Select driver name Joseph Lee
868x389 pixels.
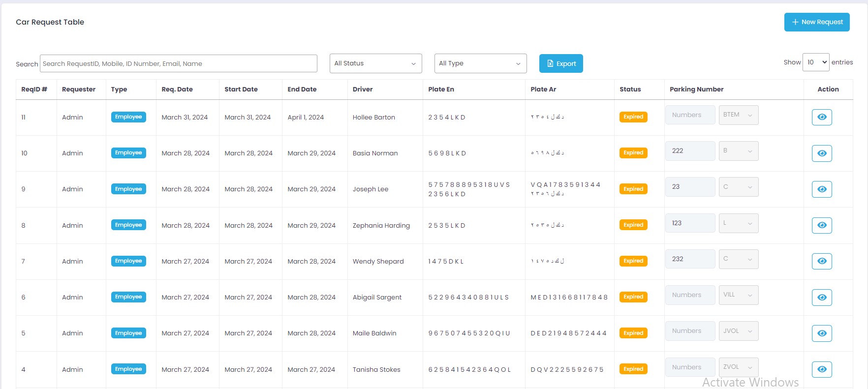(371, 189)
